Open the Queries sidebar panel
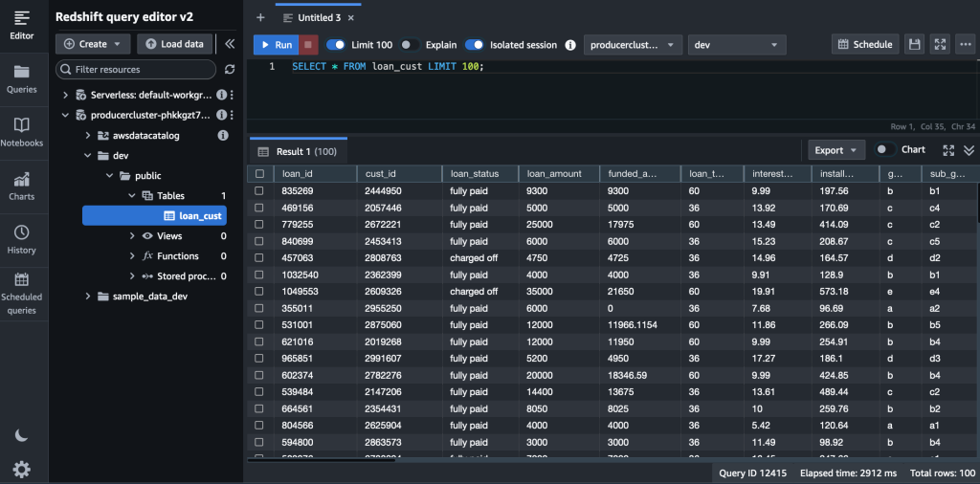 click(x=21, y=78)
